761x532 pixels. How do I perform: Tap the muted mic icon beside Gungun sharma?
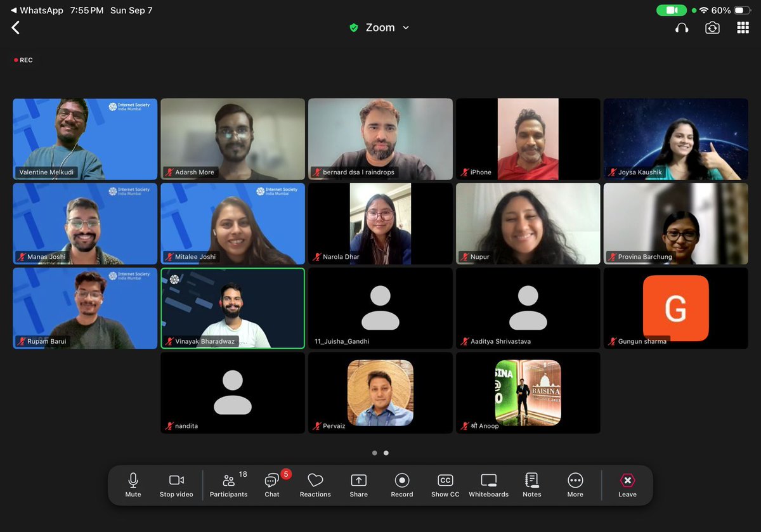pyautogui.click(x=613, y=341)
